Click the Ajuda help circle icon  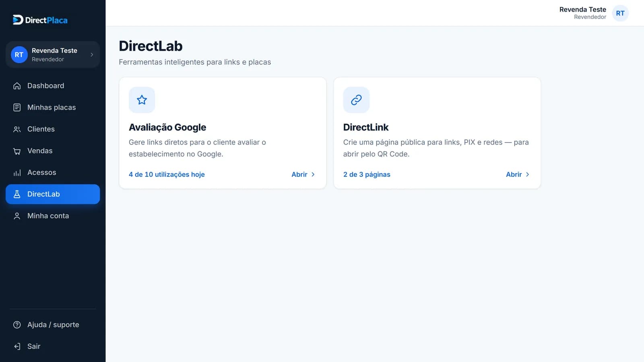pos(17,325)
